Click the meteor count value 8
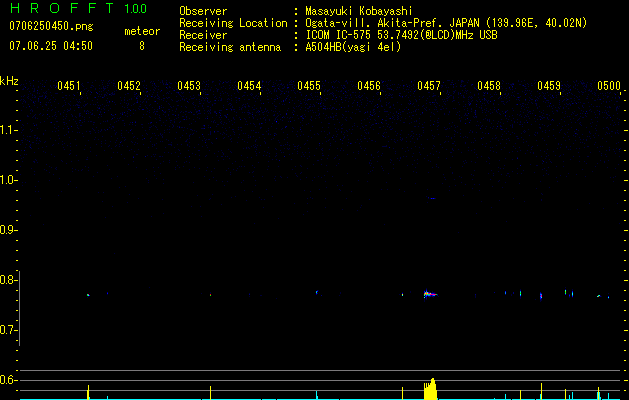Screen dimensions: 629x400 click(x=142, y=46)
